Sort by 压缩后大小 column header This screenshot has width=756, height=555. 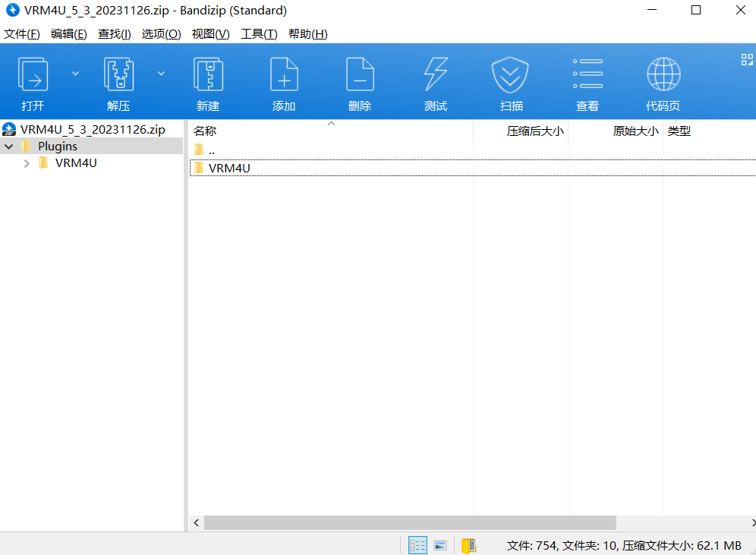[x=521, y=131]
